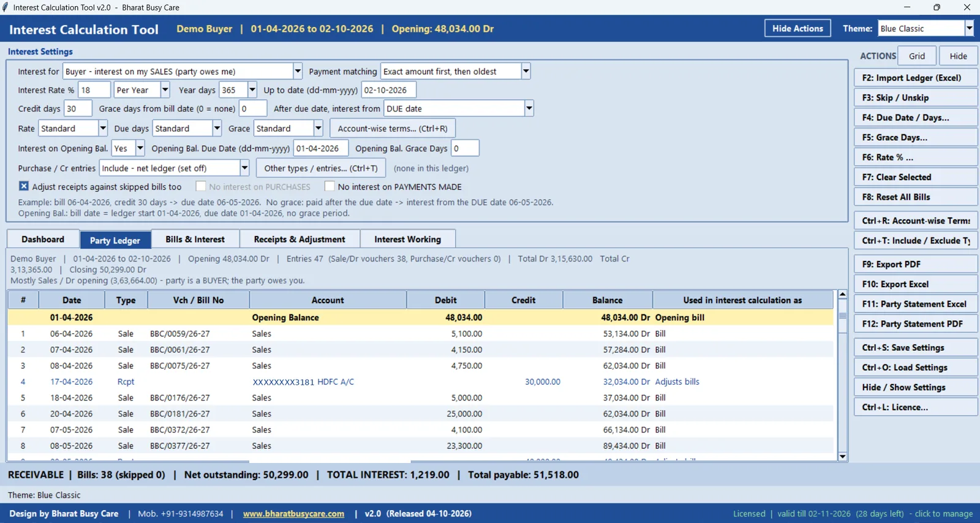Click the Grid button in Actions
The height and width of the screenshot is (523, 980).
pyautogui.click(x=917, y=56)
